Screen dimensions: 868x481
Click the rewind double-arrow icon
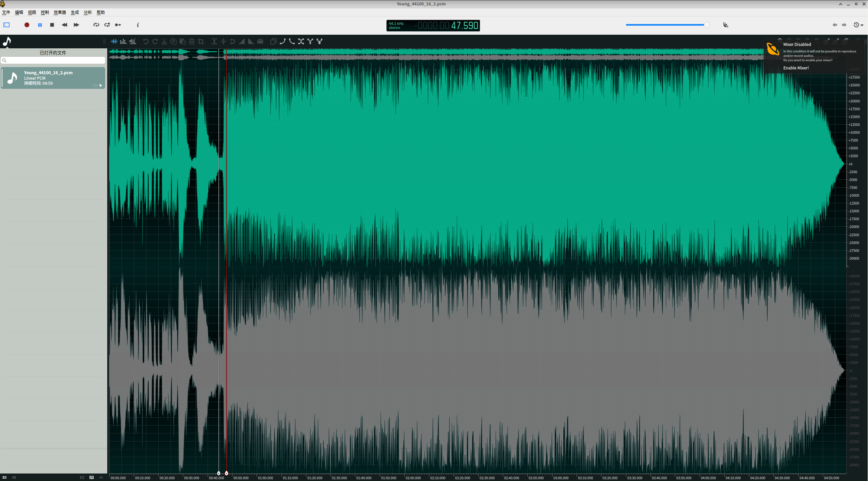click(x=64, y=25)
